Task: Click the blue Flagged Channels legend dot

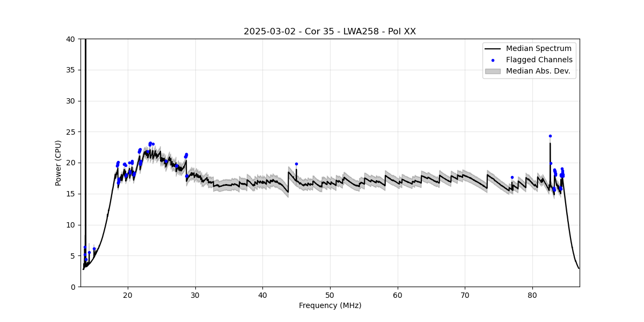Action: click(493, 60)
